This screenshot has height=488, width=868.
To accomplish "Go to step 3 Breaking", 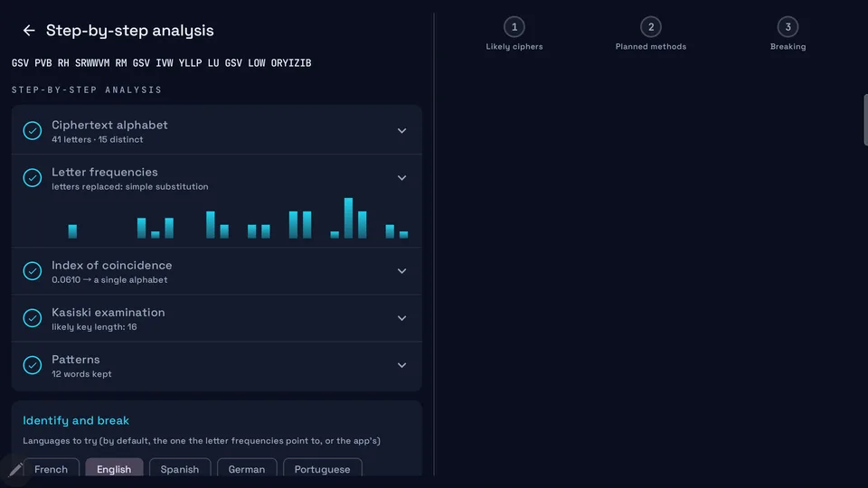I will 788,33.
